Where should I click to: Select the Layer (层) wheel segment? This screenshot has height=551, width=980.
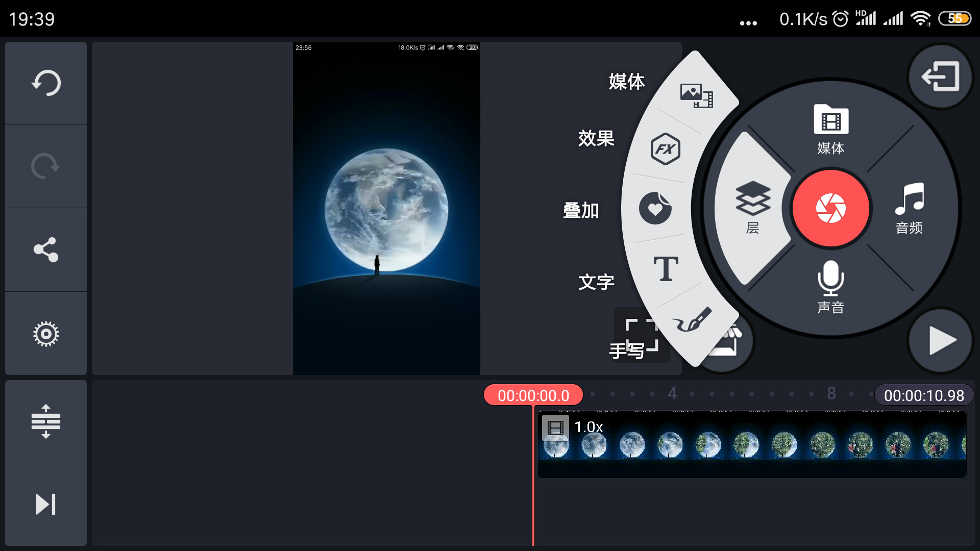[x=752, y=208]
